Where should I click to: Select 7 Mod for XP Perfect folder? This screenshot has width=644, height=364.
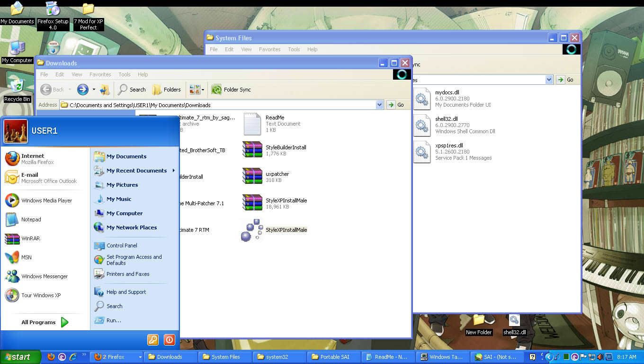pyautogui.click(x=89, y=16)
